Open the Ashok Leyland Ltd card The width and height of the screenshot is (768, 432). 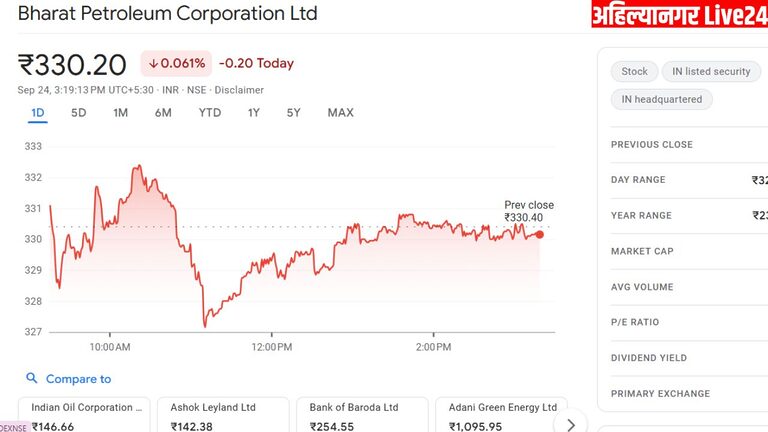(x=223, y=415)
